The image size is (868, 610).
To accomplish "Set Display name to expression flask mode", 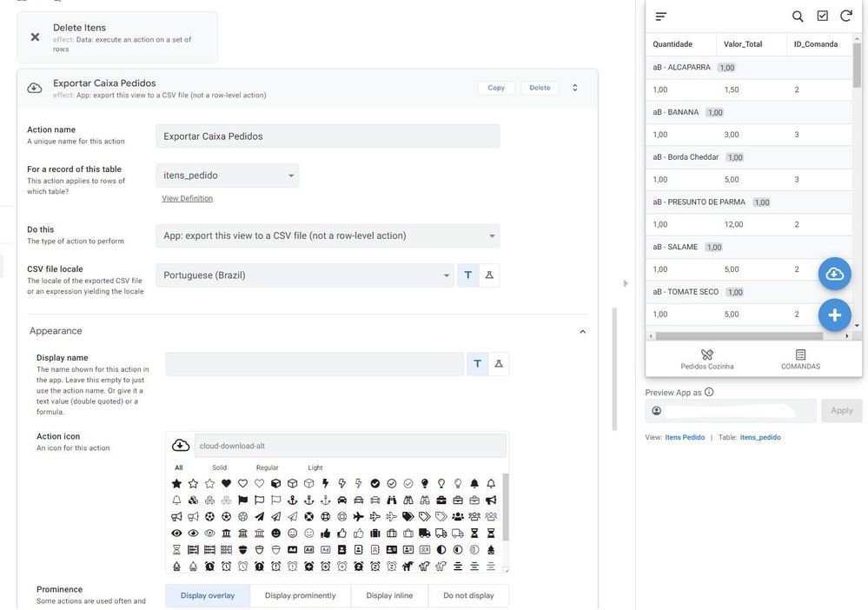I will 499,364.
